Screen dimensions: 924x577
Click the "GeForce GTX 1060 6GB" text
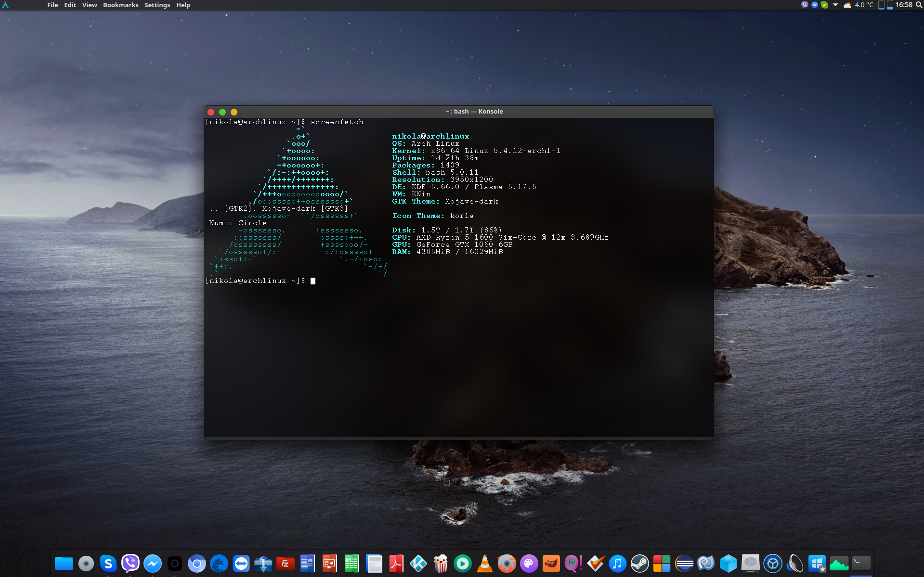click(464, 245)
